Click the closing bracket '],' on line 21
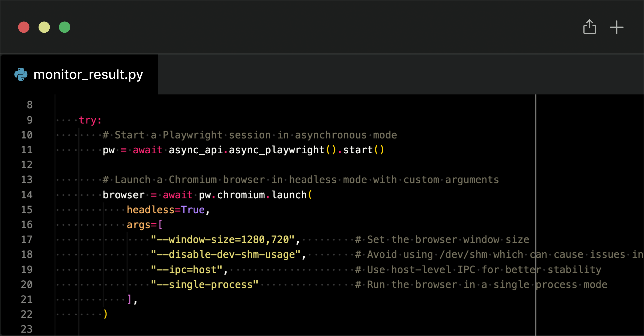This screenshot has width=644, height=336. click(132, 299)
